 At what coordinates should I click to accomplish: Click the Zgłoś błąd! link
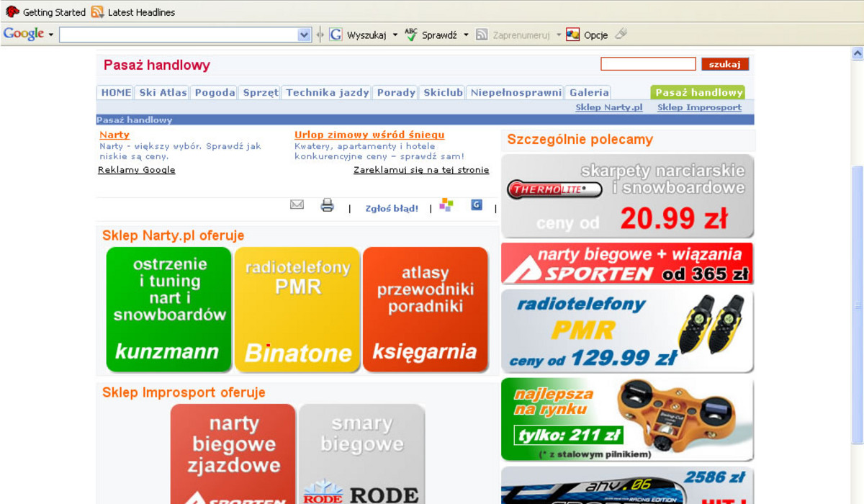[392, 209]
